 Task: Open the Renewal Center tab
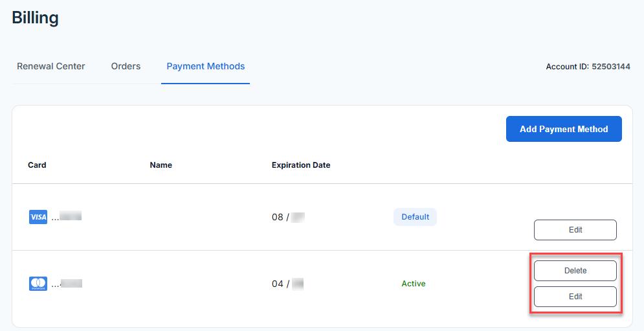coord(51,66)
